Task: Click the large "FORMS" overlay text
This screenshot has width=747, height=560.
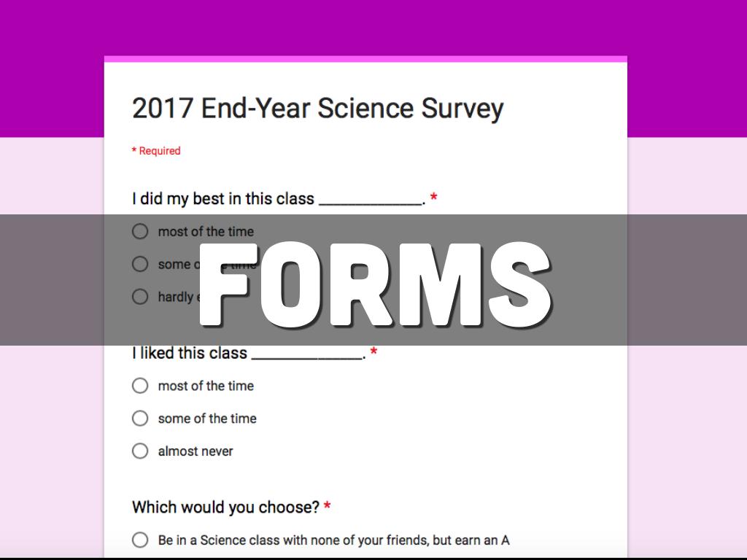Action: tap(373, 283)
